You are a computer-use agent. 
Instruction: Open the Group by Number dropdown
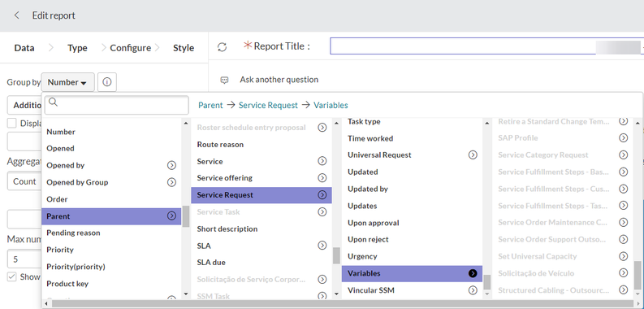point(67,82)
